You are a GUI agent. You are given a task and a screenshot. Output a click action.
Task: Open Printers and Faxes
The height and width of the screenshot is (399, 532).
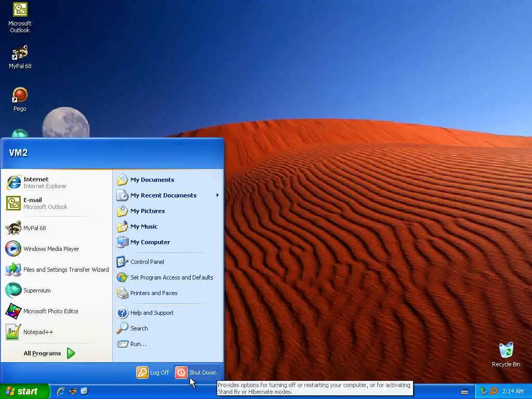pyautogui.click(x=168, y=293)
